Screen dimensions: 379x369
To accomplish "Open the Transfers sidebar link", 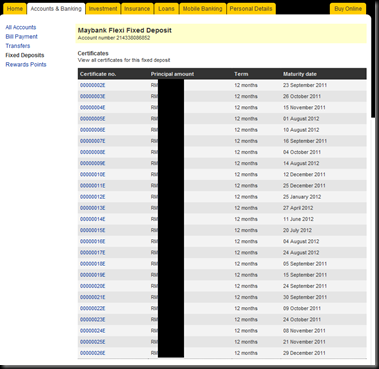I will 18,46.
